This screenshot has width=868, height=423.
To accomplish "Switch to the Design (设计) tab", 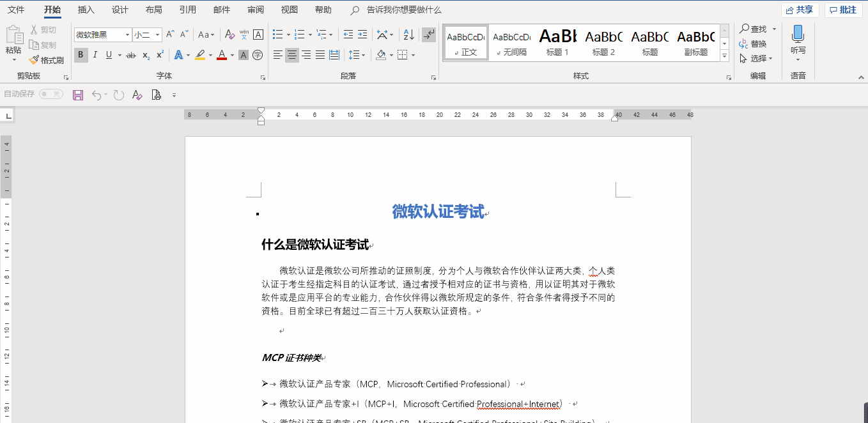I will (120, 10).
